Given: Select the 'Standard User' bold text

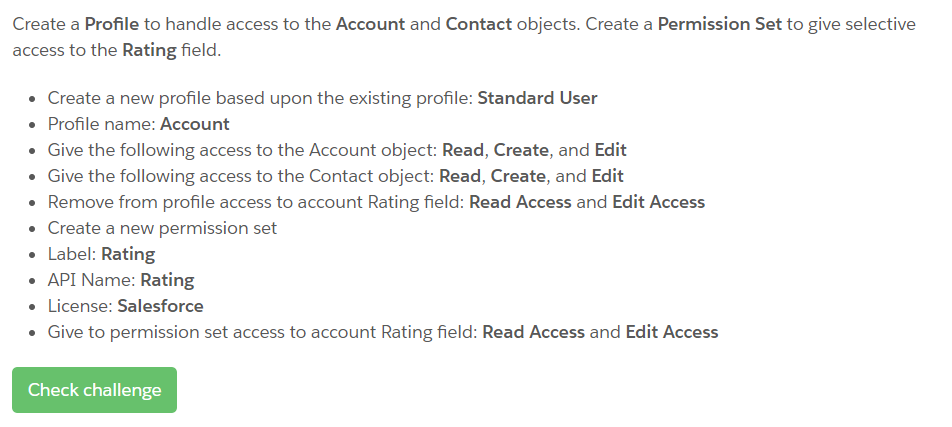Looking at the screenshot, I should click(x=537, y=98).
